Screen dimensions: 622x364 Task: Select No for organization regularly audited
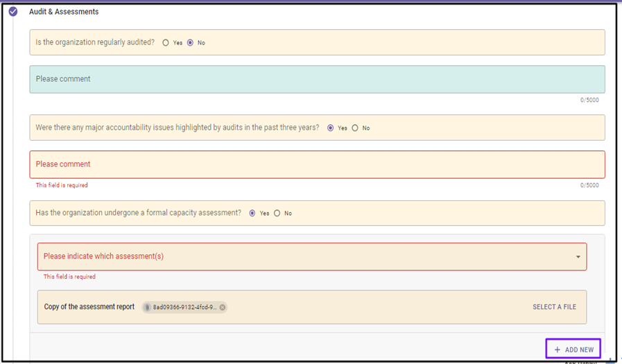pyautogui.click(x=191, y=43)
